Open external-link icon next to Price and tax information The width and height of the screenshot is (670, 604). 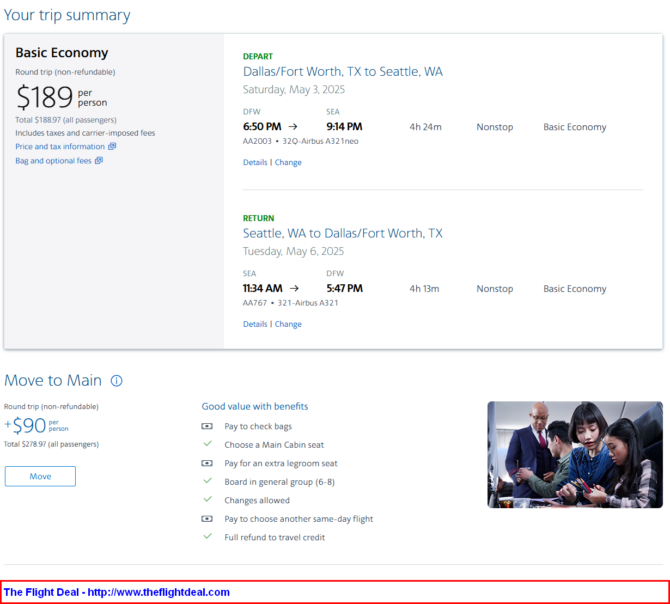112,147
